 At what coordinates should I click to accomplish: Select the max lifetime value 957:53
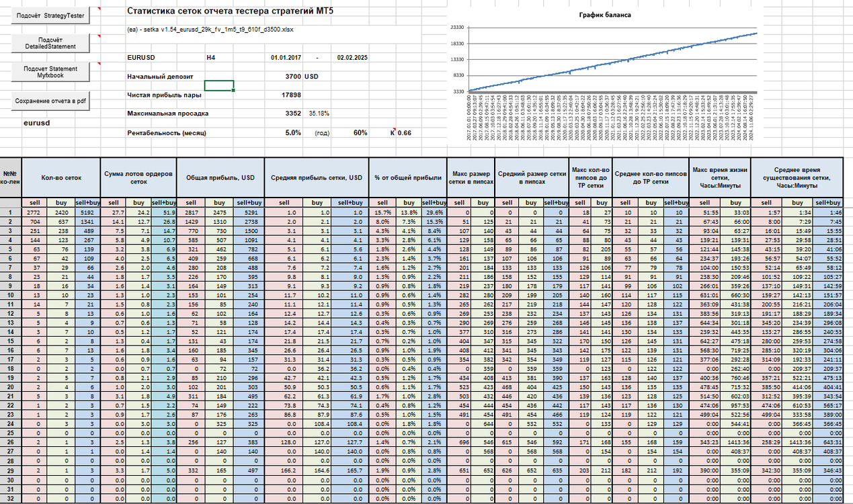point(735,405)
